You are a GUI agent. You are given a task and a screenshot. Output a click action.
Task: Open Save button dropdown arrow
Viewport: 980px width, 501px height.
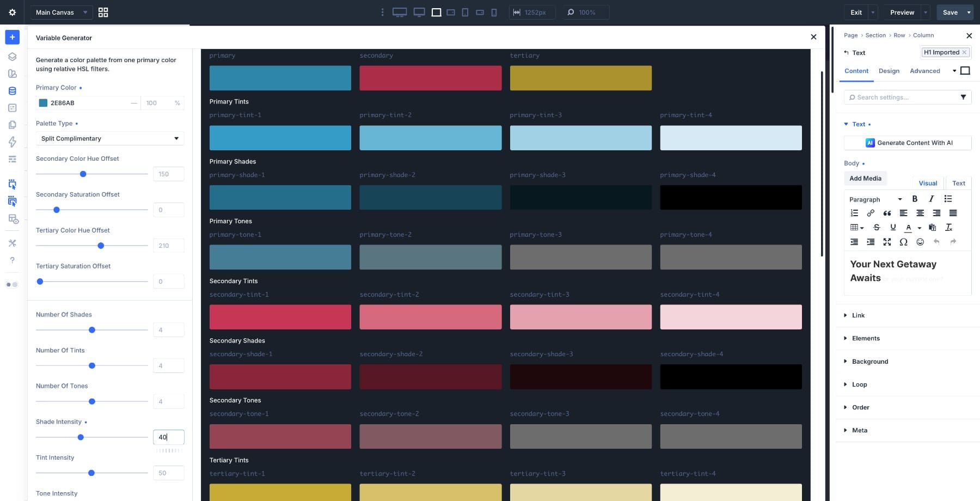969,12
